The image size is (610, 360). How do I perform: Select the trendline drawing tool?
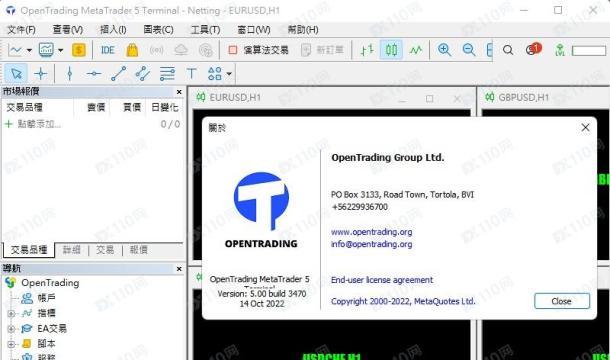tap(118, 73)
